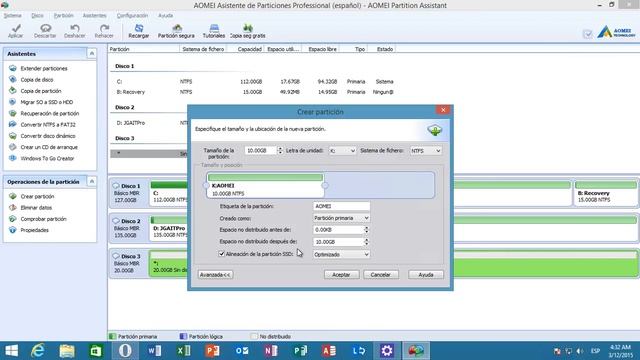Select Disco 3 radio in disk map
The height and width of the screenshot is (360, 640).
(x=116, y=256)
